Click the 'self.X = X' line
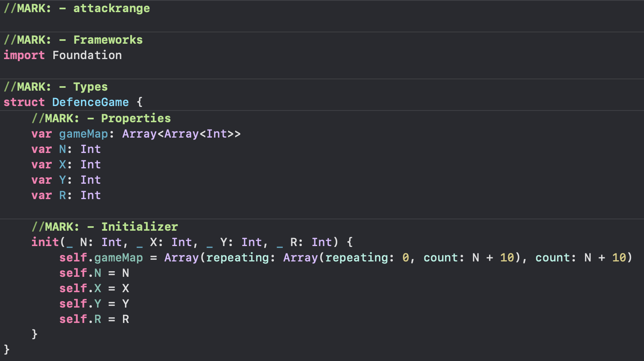The height and width of the screenshot is (361, 644). click(x=94, y=289)
